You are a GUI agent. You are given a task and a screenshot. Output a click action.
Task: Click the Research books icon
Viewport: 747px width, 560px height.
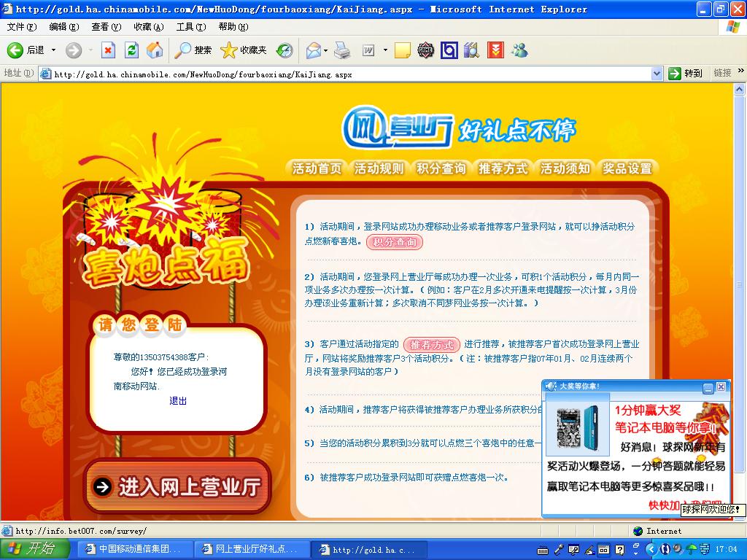[x=472, y=50]
